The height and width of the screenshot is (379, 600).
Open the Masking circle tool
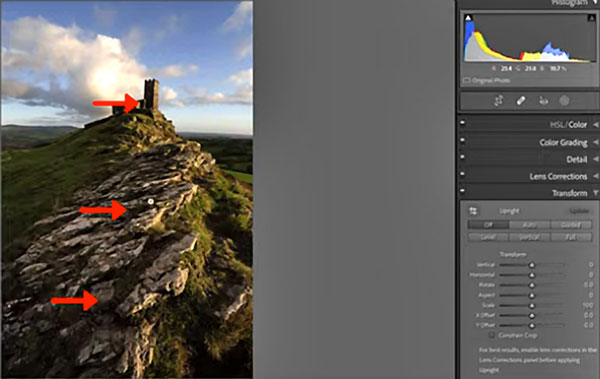point(564,101)
